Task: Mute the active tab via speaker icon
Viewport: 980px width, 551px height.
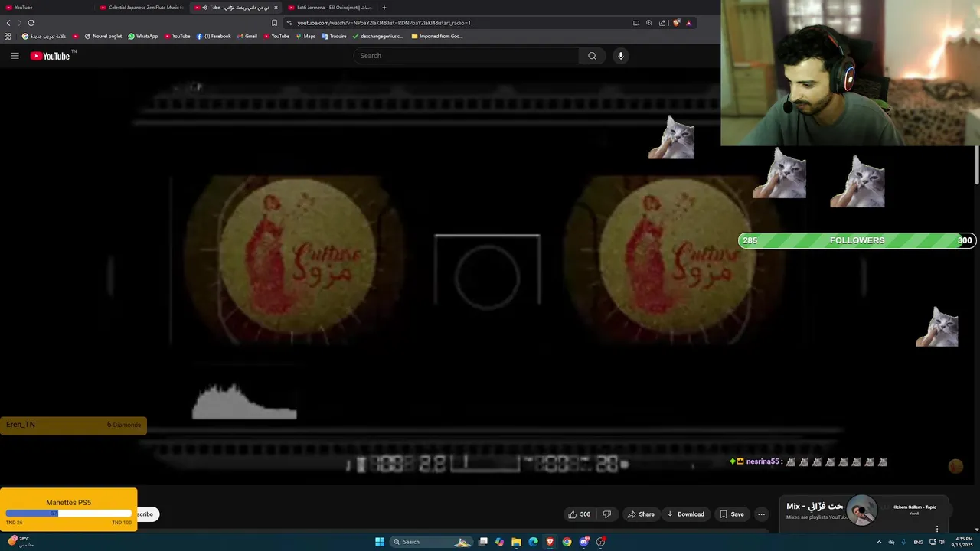Action: click(x=205, y=8)
